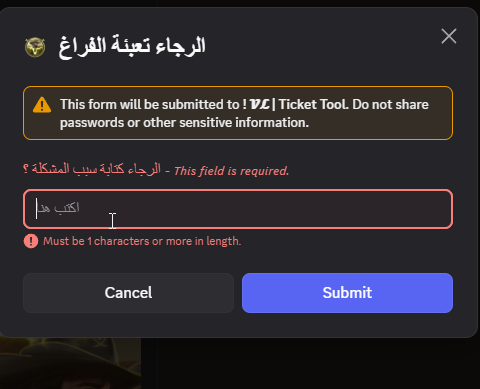480x389 pixels.
Task: Click the cowboy hat image behind the modal
Action: point(70,363)
